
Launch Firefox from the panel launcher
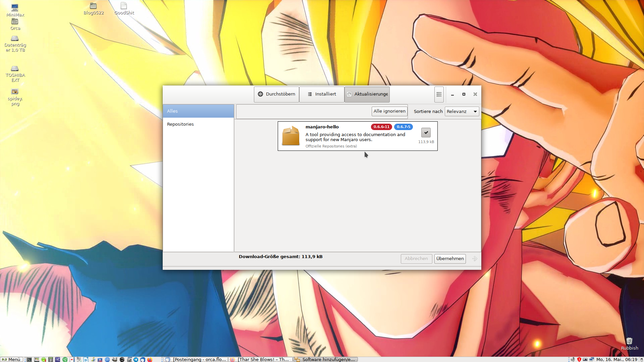pos(150,359)
